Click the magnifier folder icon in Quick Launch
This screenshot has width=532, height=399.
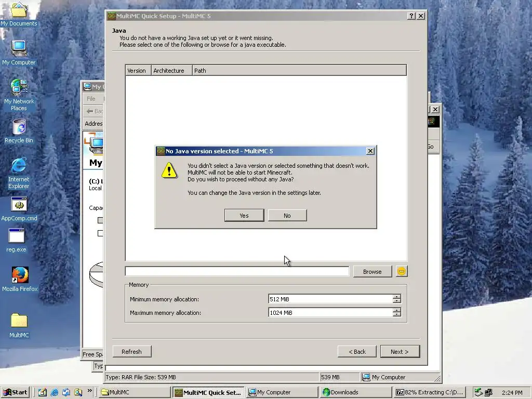click(x=78, y=392)
